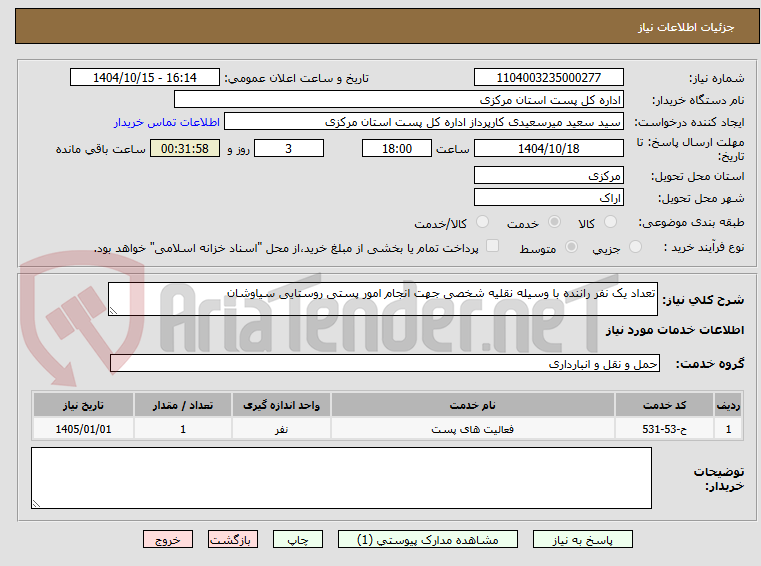Click service code cell ح-53-531
The width and height of the screenshot is (761, 566).
[664, 429]
